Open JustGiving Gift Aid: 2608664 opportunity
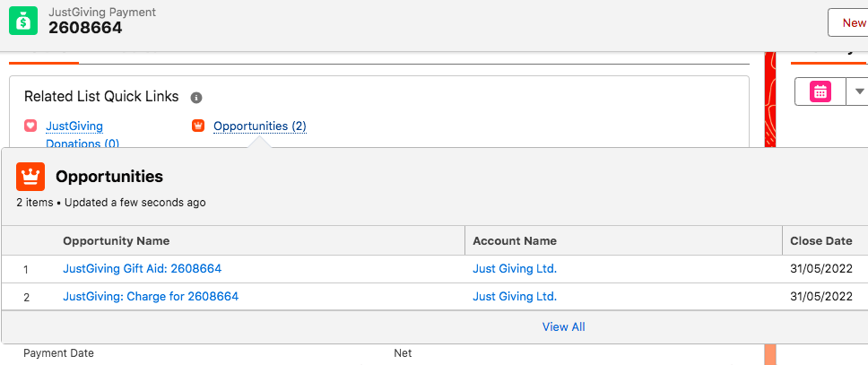The height and width of the screenshot is (365, 868). coord(143,269)
